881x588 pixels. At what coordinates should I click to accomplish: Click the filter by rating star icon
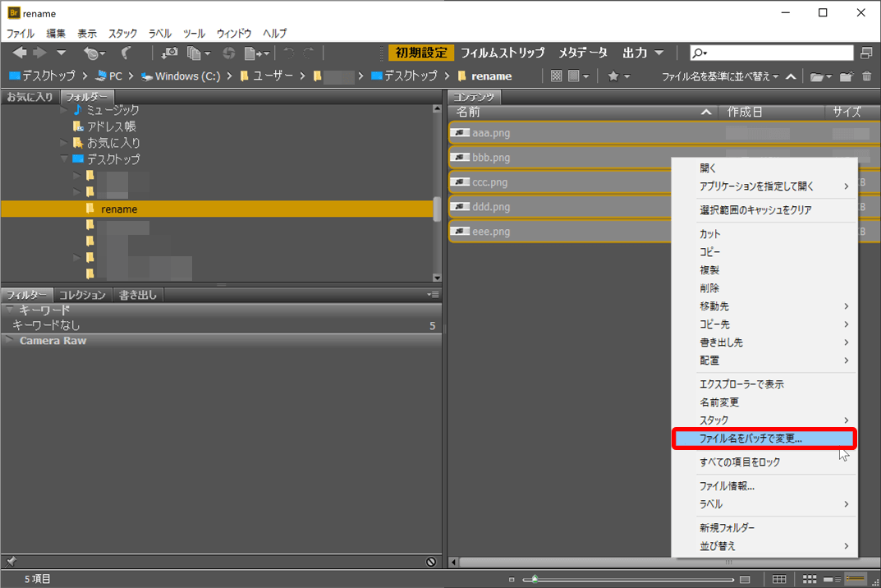[618, 76]
